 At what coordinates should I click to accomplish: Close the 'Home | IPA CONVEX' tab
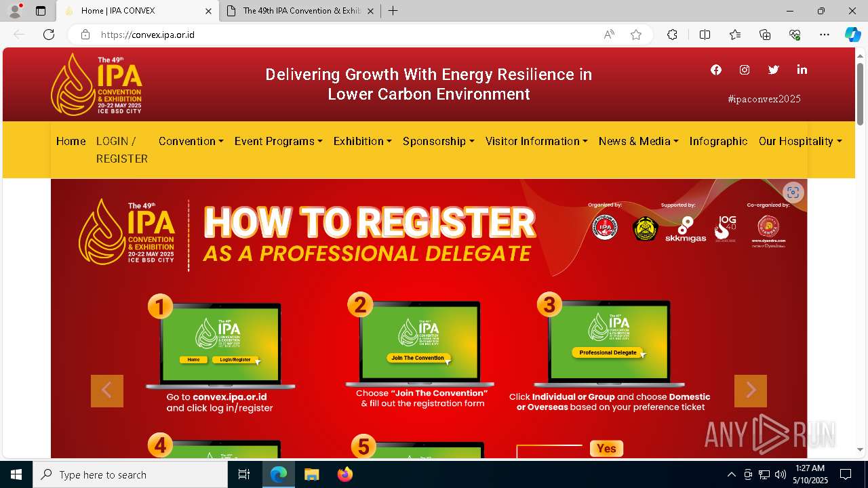coord(208,11)
